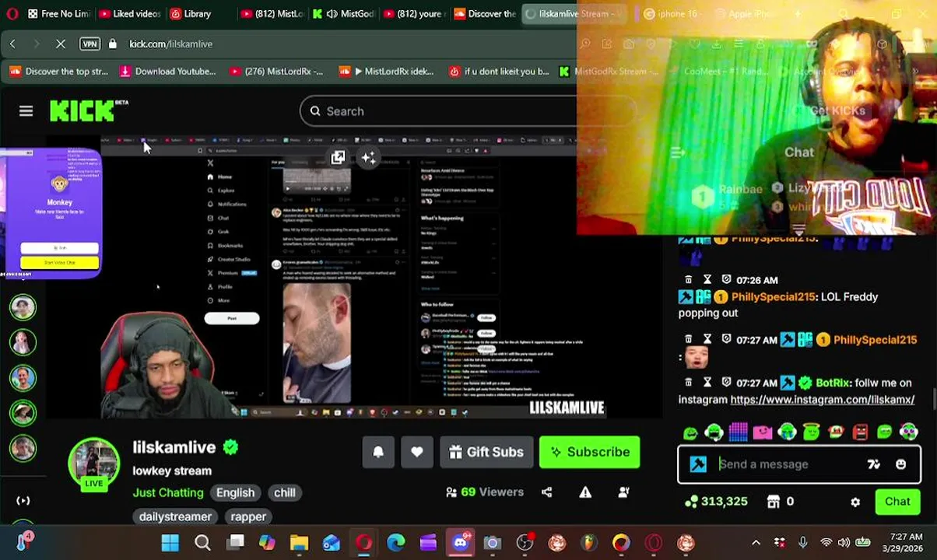Image resolution: width=937 pixels, height=560 pixels.
Task: Open Windows taskbar search
Action: point(202,543)
